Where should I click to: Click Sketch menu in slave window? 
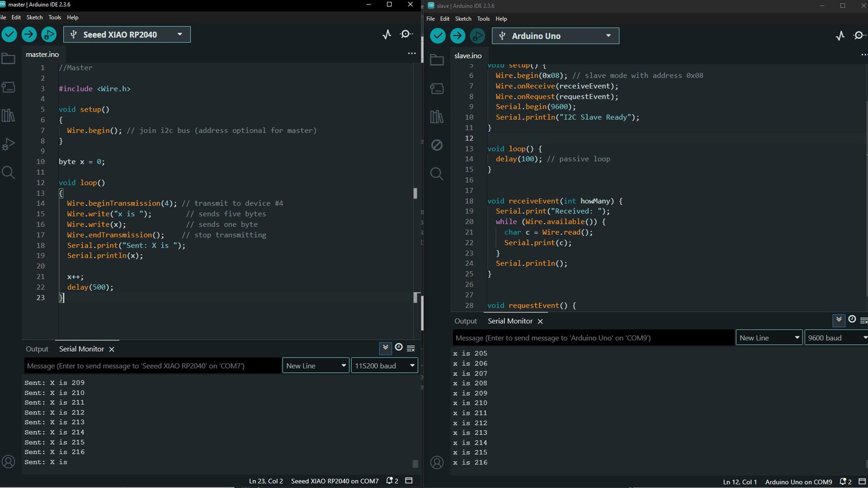click(x=463, y=19)
